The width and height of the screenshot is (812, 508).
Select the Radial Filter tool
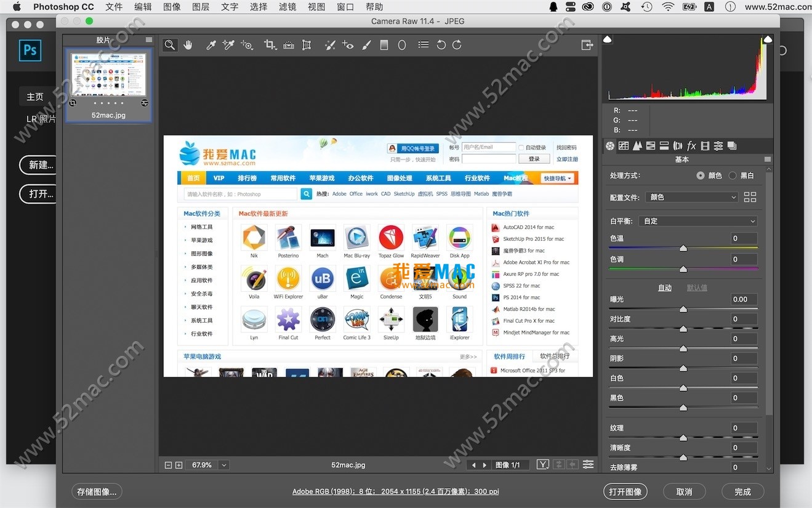tap(402, 45)
